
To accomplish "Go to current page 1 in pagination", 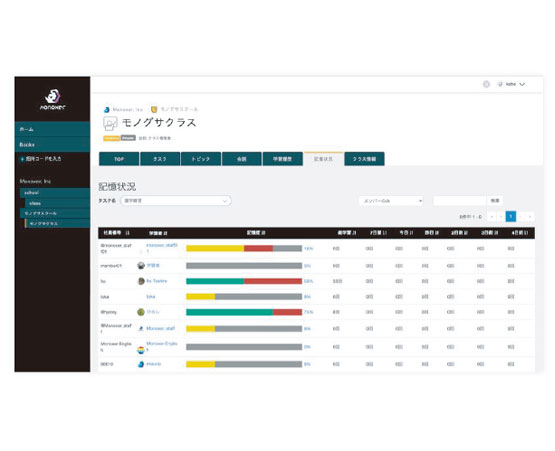I will point(510,216).
